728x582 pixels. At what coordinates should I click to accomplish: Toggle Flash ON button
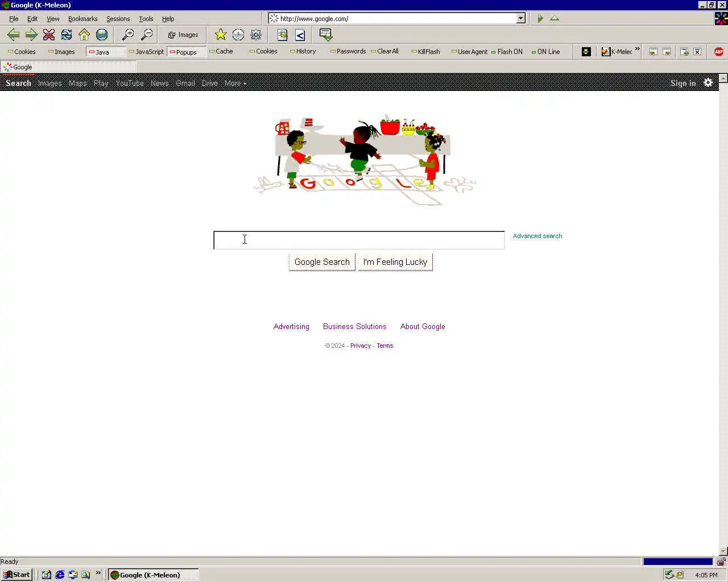pos(507,52)
